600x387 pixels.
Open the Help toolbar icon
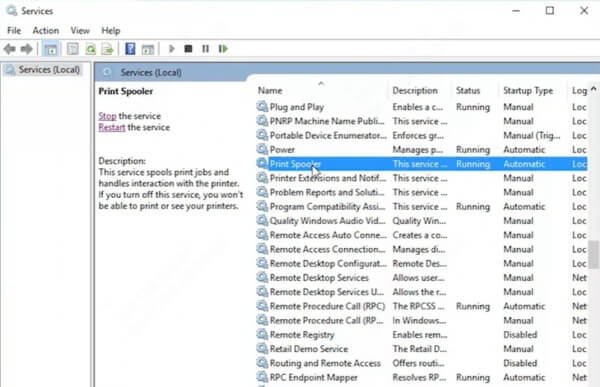pos(130,49)
